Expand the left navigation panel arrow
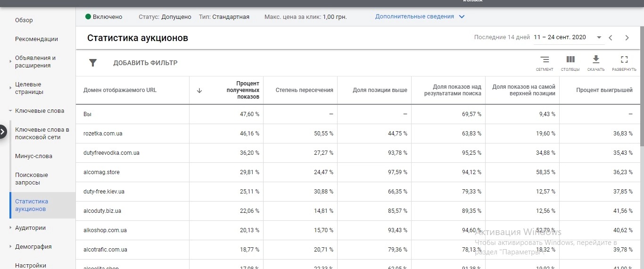Viewport: 644px width, 269px height. [3, 132]
